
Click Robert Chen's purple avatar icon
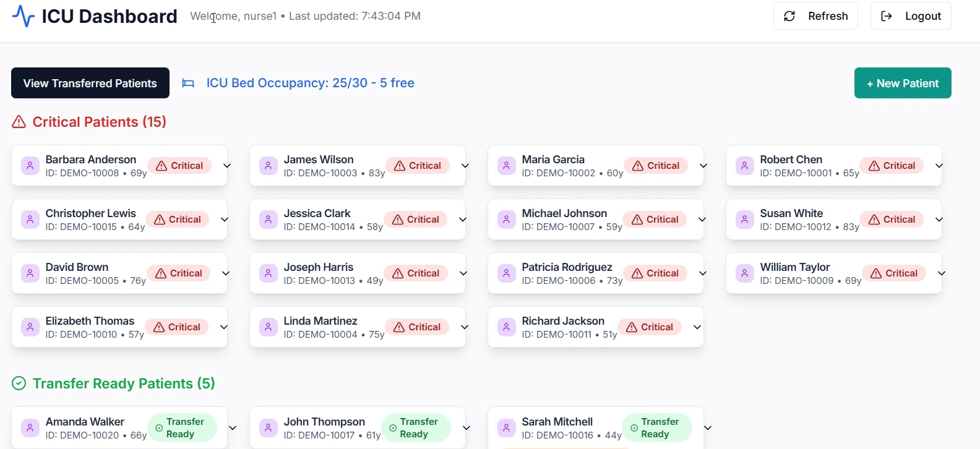(744, 166)
